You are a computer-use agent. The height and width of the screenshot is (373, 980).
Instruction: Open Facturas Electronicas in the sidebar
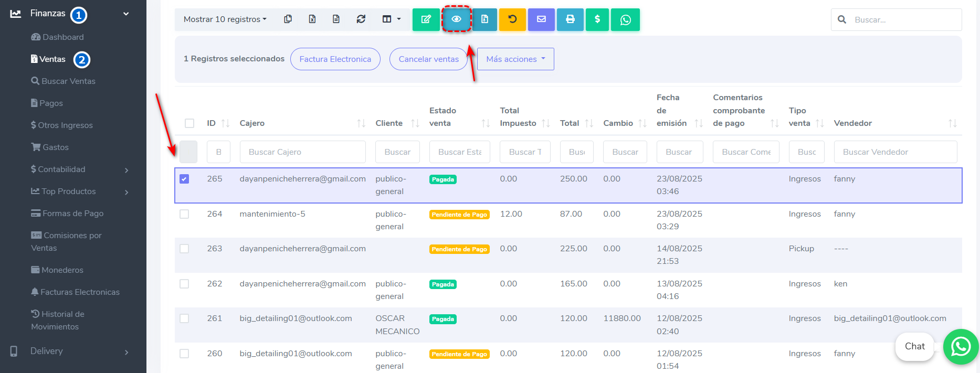[76, 292]
